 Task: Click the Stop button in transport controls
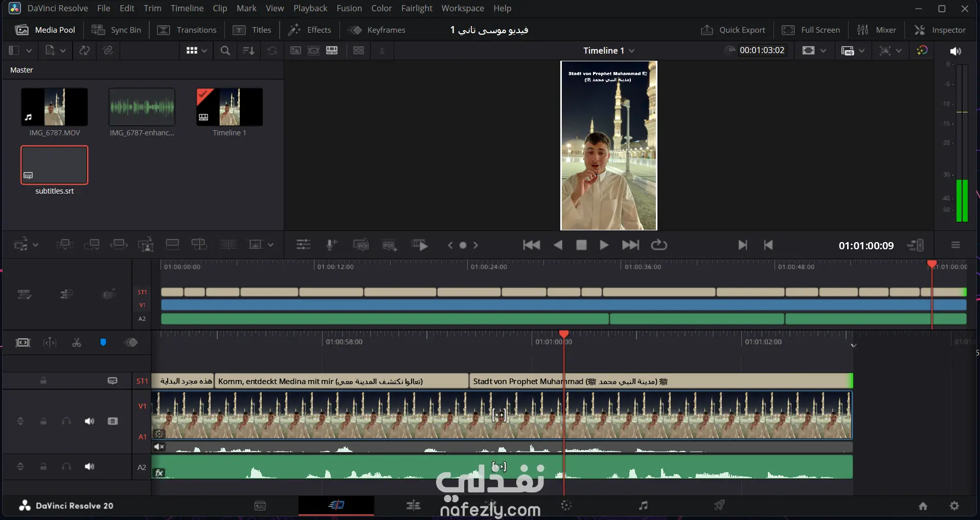click(581, 245)
